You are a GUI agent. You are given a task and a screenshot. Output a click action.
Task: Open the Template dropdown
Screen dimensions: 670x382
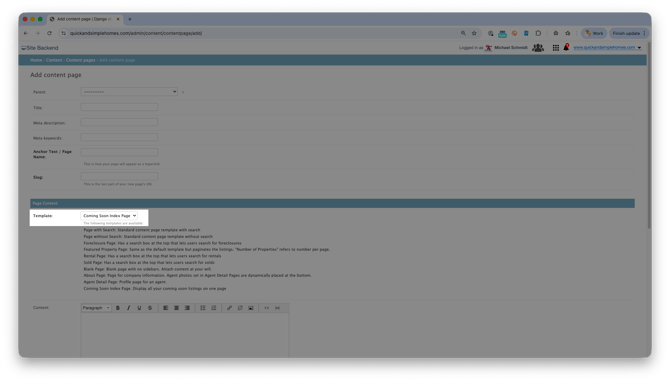point(109,216)
